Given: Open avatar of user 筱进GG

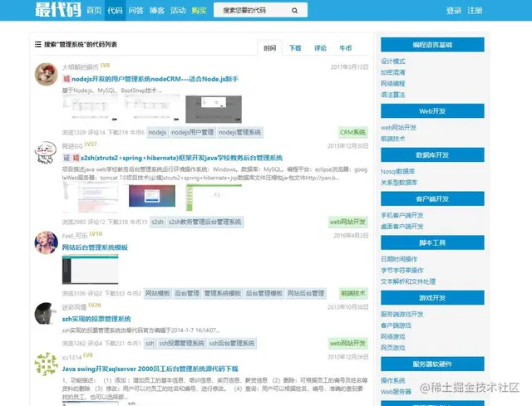Looking at the screenshot, I should [x=47, y=153].
